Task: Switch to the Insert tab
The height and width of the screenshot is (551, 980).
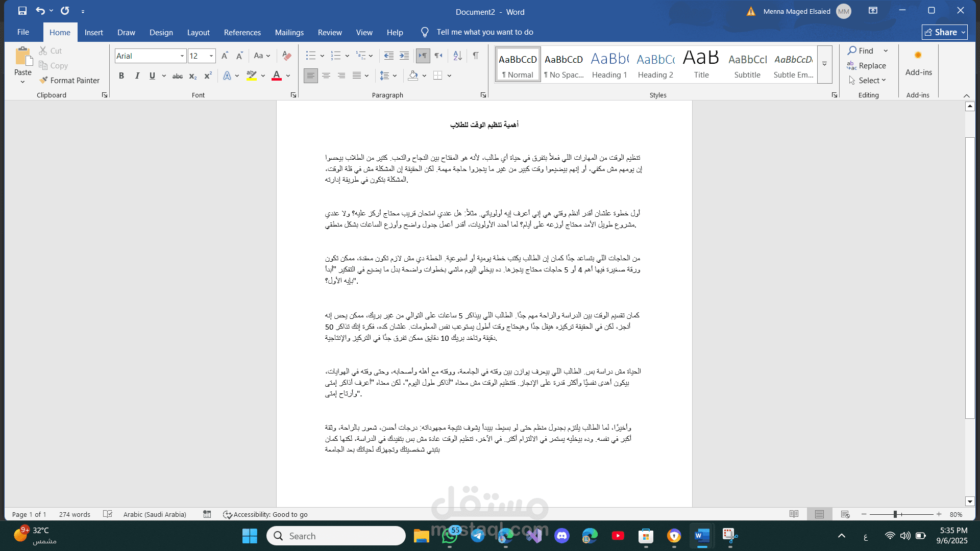Action: pyautogui.click(x=93, y=32)
